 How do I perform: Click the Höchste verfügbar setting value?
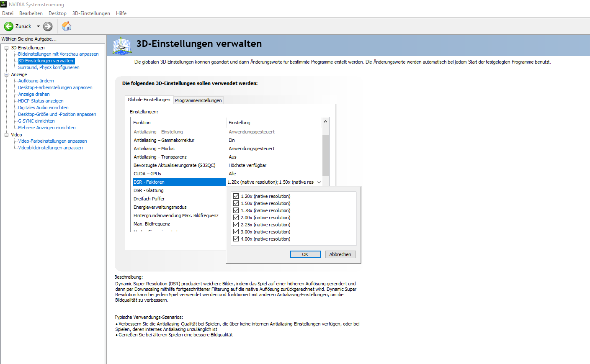pos(247,165)
